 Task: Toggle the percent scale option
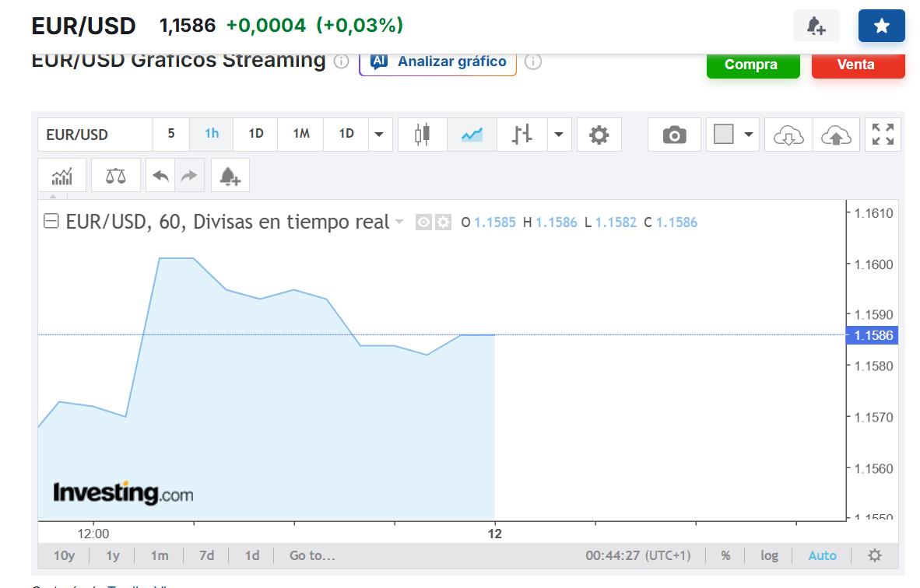725,555
